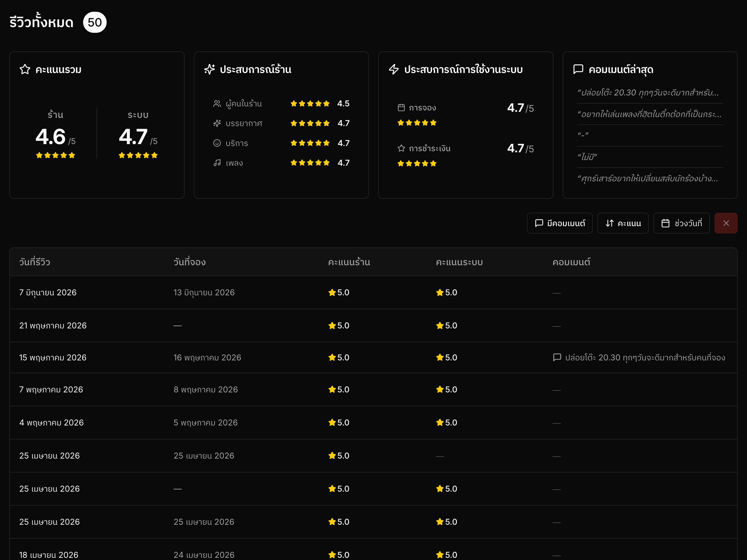The width and height of the screenshot is (747, 560).
Task: Click booking date 24 เมษายน 2026
Action: pos(204,555)
